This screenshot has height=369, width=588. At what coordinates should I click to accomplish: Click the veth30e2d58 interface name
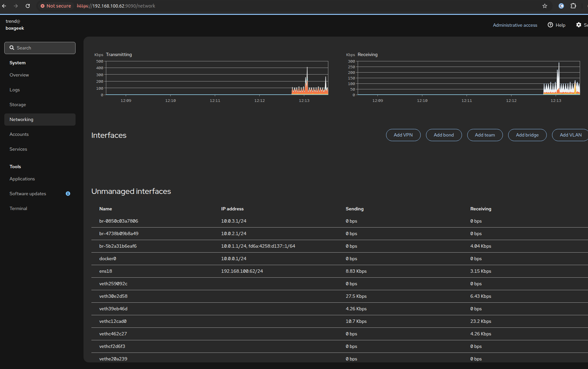click(x=113, y=296)
